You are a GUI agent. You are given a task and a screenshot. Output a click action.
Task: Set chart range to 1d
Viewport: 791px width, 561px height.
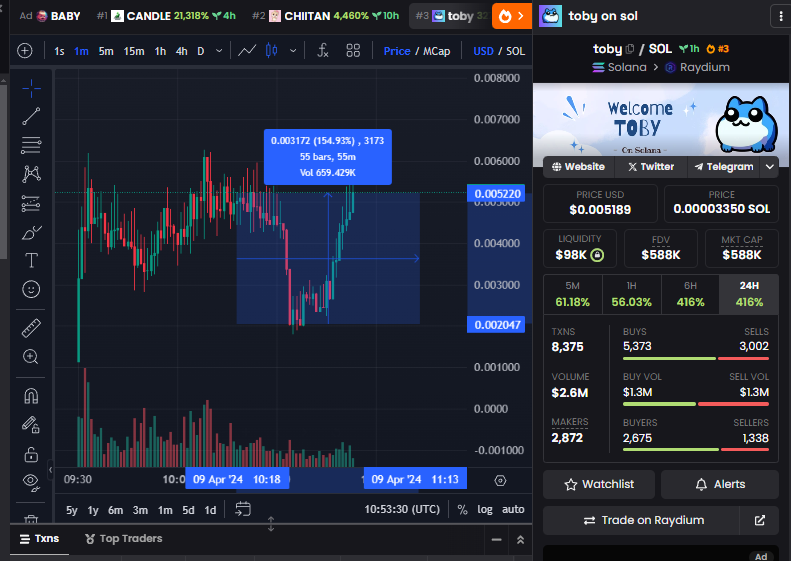(210, 510)
